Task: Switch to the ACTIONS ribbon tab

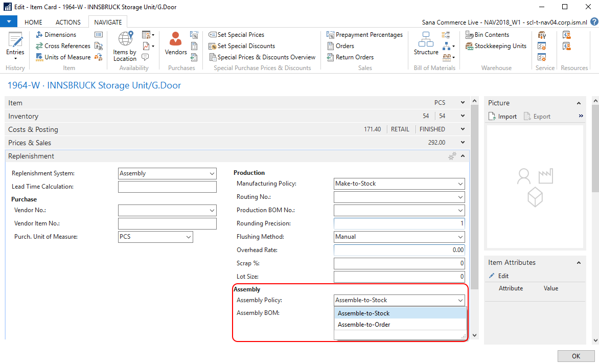Action: point(68,22)
